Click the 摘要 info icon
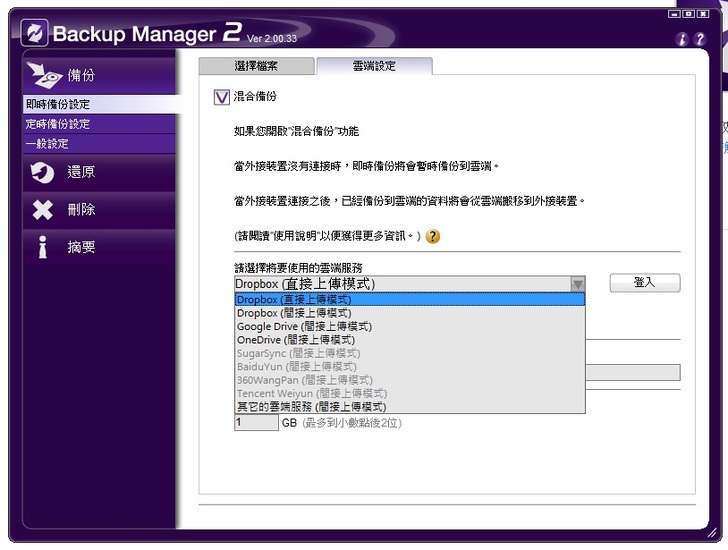 43,246
